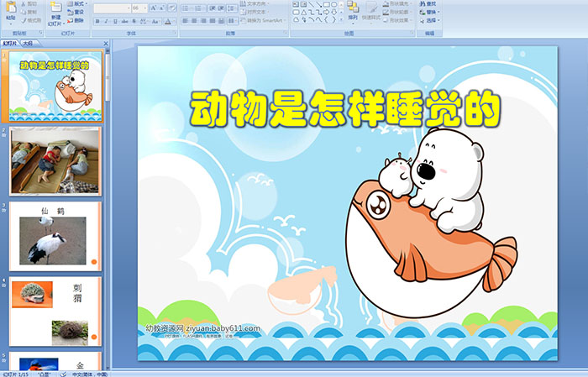588x377 pixels.
Task: Click the New Slide icon
Action: coord(56,8)
